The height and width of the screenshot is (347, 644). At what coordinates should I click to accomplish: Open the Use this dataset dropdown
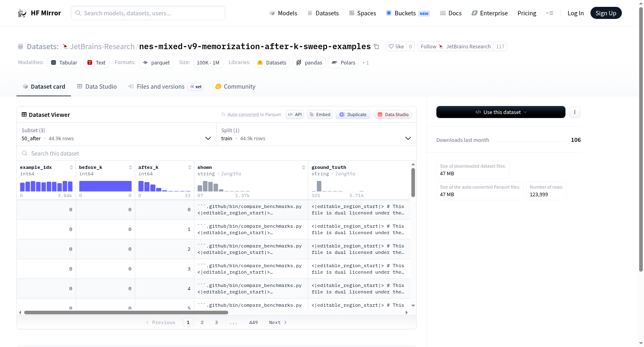click(501, 112)
